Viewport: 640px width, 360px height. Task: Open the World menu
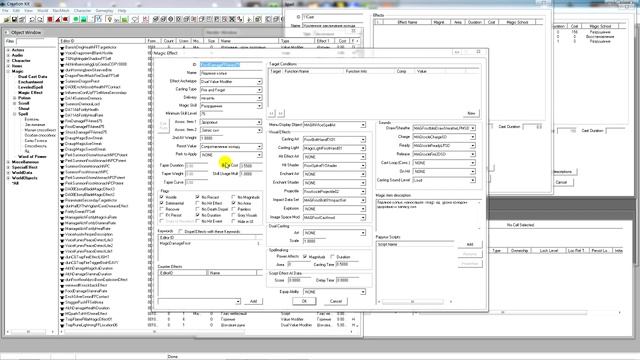pyautogui.click(x=42, y=11)
